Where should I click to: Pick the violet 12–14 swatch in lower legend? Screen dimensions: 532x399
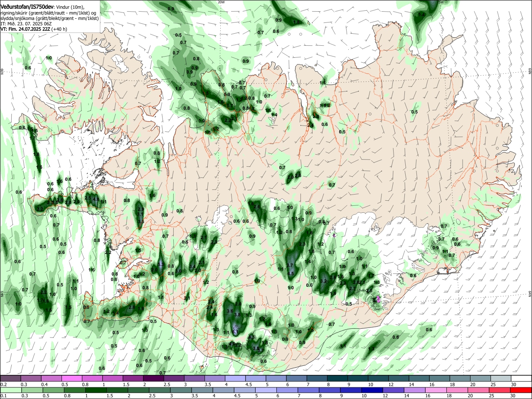[392, 390]
